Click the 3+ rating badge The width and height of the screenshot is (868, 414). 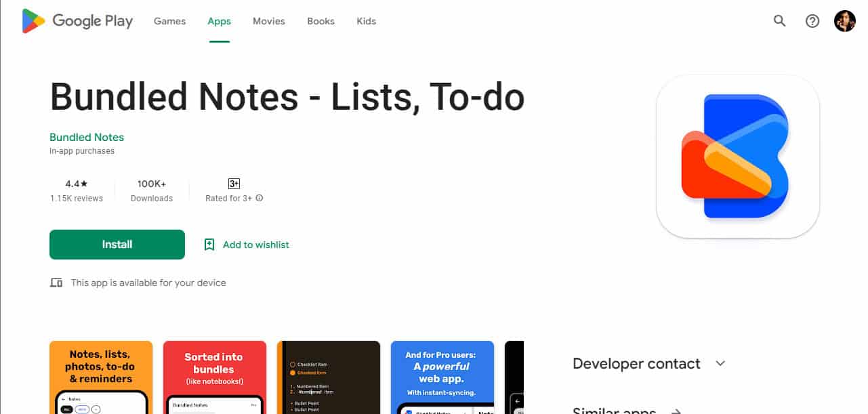pyautogui.click(x=234, y=184)
